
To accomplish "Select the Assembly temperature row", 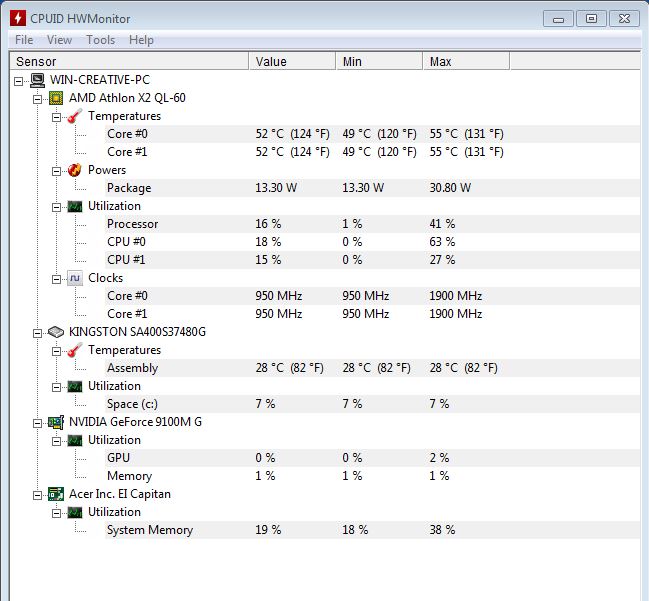I will (x=372, y=368).
